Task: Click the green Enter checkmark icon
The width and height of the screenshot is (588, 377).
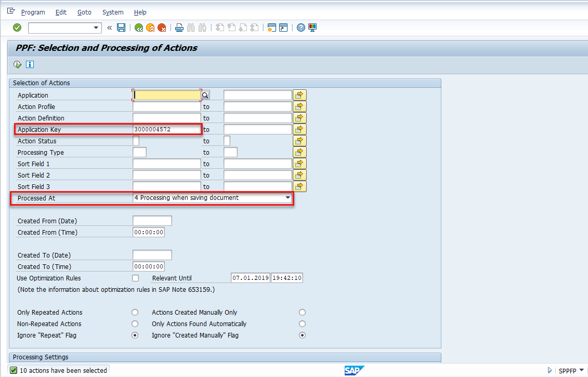Action: tap(17, 28)
